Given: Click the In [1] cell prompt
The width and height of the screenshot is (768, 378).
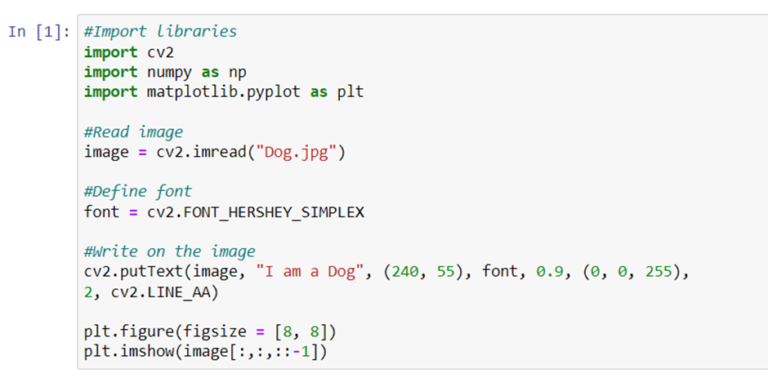Looking at the screenshot, I should [x=39, y=32].
